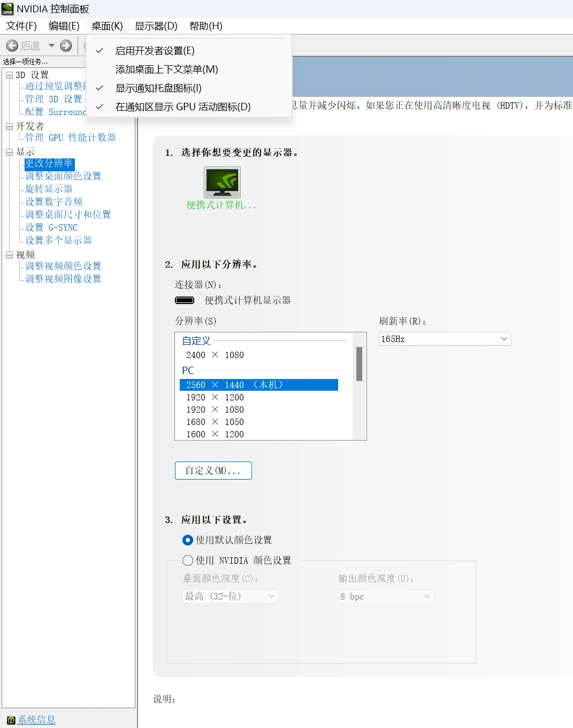
Task: Open 调整桌面颜色设置
Action: pos(63,176)
